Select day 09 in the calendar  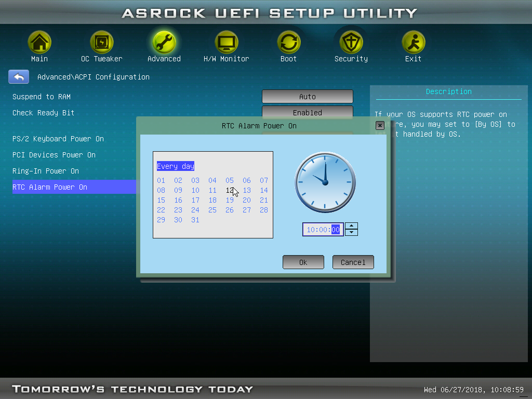pos(178,190)
